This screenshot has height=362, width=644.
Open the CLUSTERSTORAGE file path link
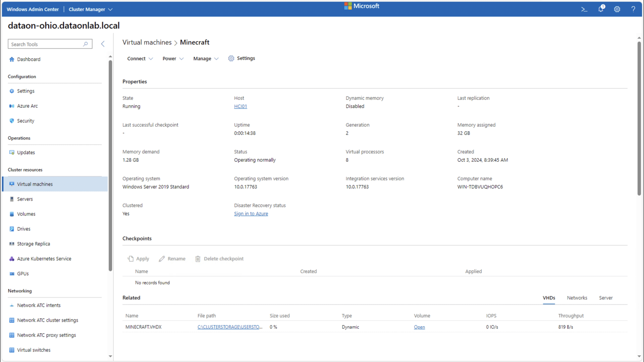(230, 327)
